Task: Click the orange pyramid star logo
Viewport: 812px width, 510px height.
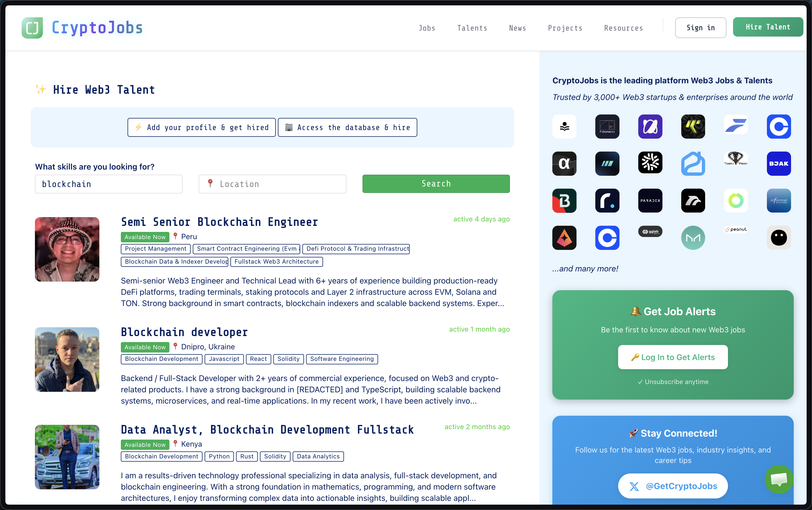Action: point(564,238)
